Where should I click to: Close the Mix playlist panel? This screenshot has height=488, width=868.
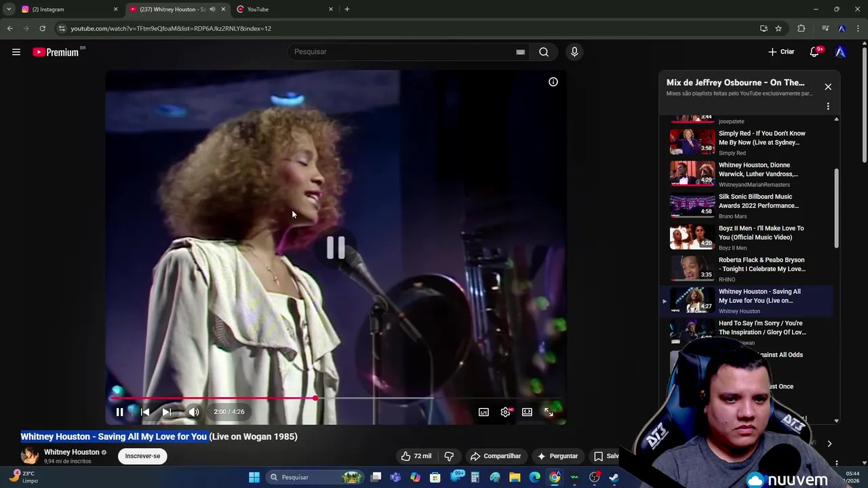coord(828,87)
